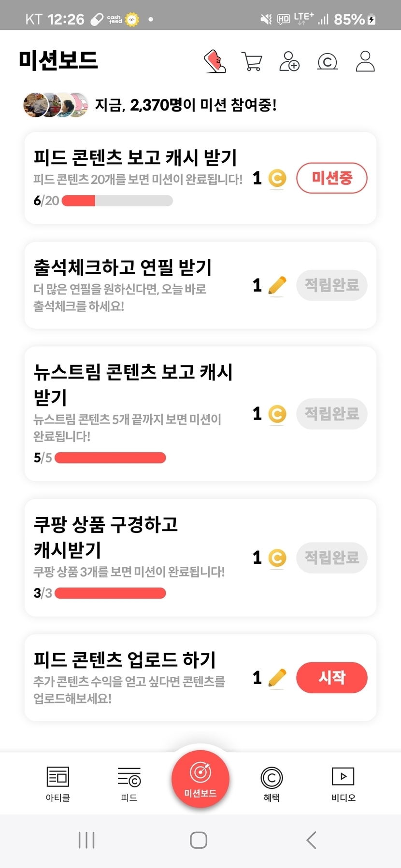
Task: Tap the red sneaker icon in header
Action: pyautogui.click(x=215, y=61)
